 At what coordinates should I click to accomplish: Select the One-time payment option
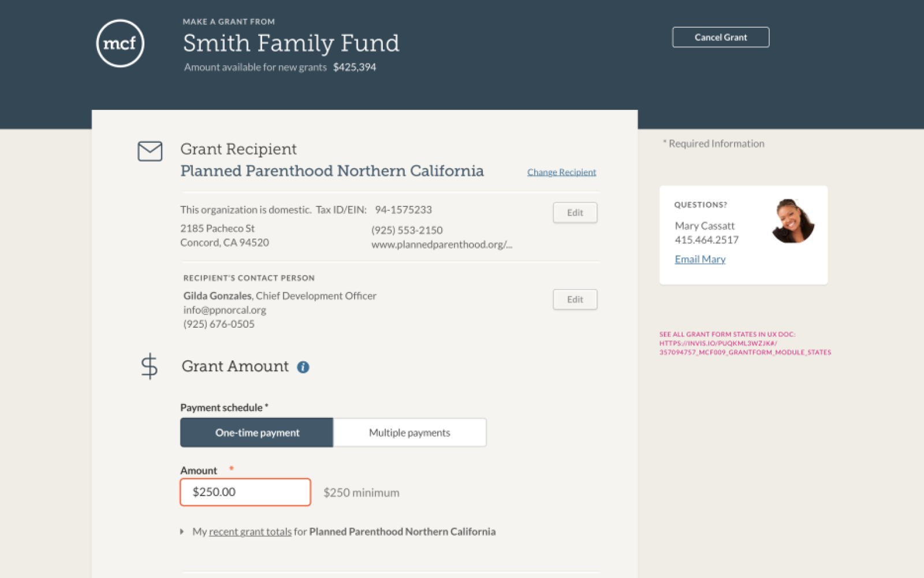coord(257,432)
